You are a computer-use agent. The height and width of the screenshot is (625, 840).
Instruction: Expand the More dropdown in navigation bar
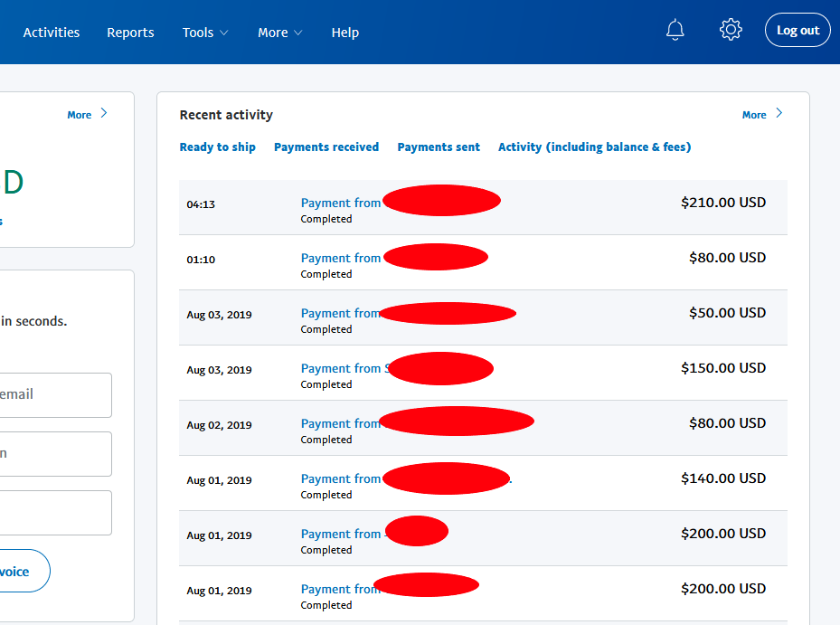[x=279, y=33]
